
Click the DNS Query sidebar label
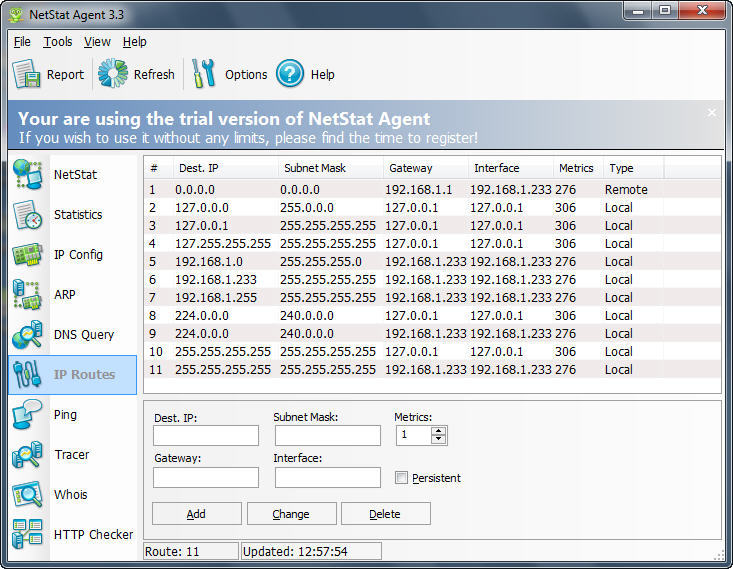tap(84, 335)
